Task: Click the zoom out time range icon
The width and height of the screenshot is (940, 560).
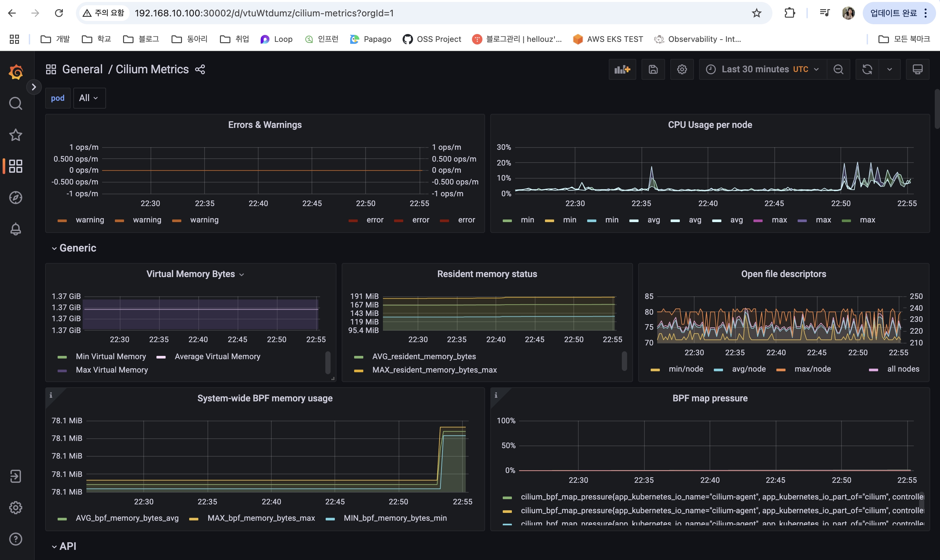Action: tap(838, 69)
